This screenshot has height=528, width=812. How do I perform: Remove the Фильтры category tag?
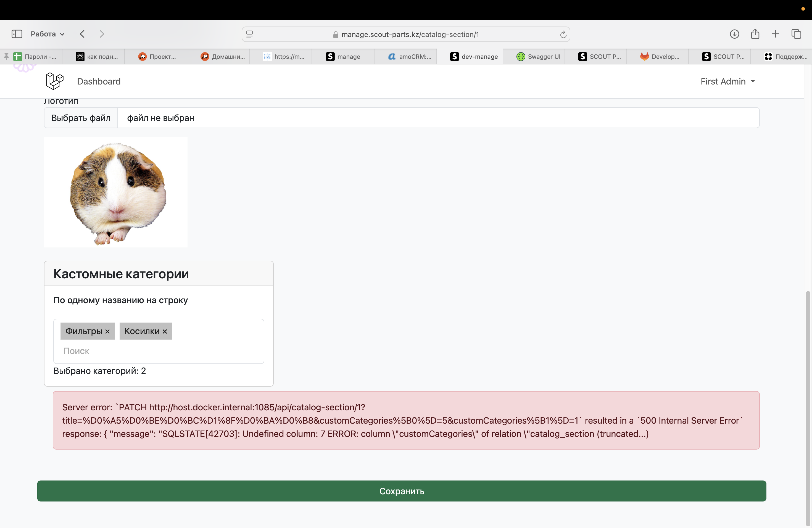click(x=107, y=331)
